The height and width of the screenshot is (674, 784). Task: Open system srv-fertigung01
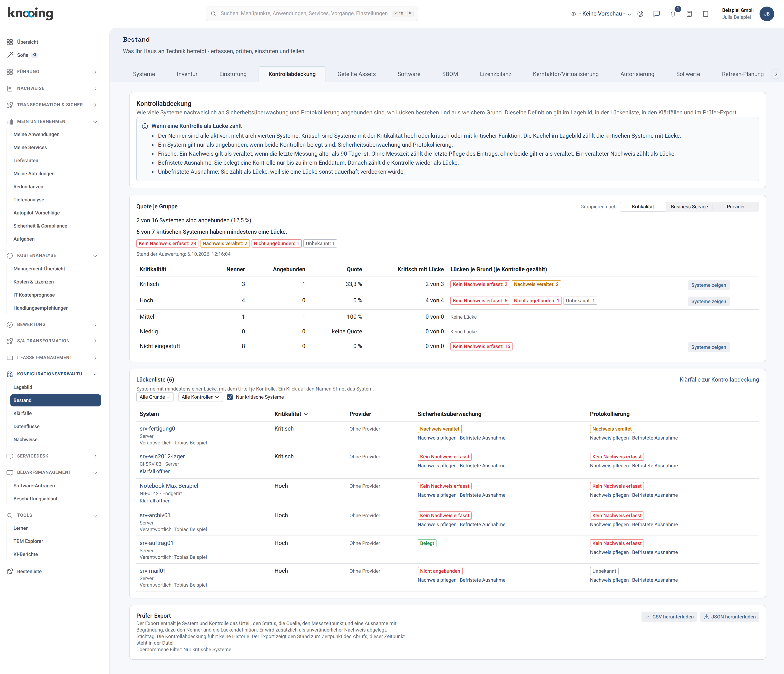pos(159,429)
